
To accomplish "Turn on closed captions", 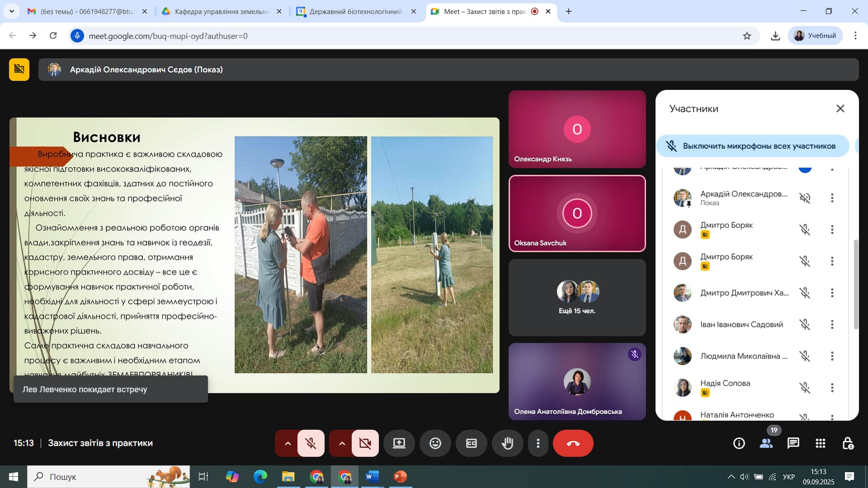I will coord(472,443).
